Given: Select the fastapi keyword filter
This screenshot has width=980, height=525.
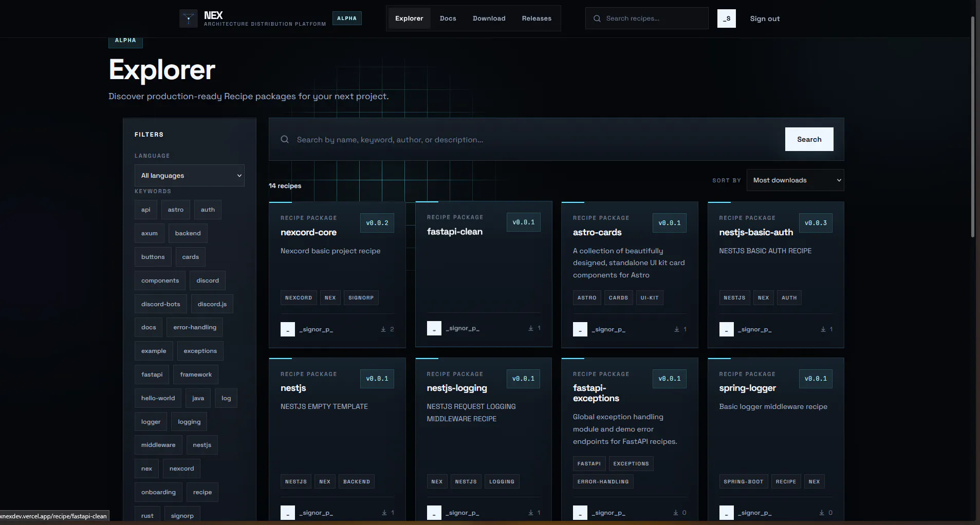Looking at the screenshot, I should [x=152, y=374].
